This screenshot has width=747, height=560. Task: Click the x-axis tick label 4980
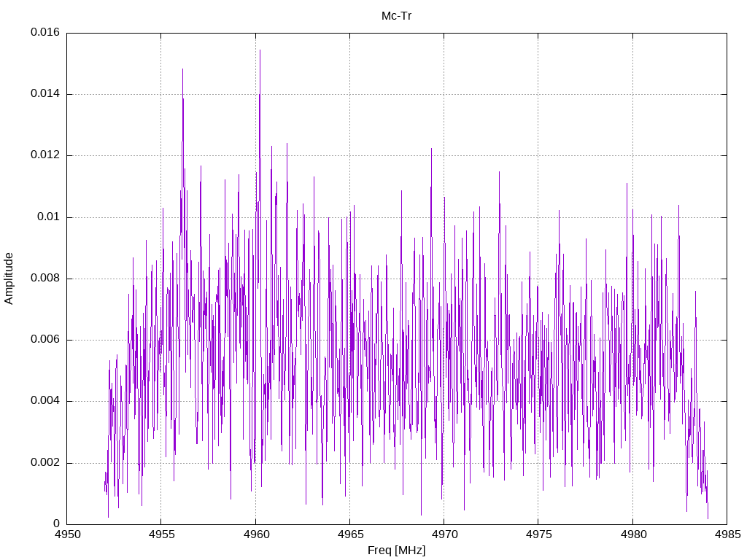[633, 534]
